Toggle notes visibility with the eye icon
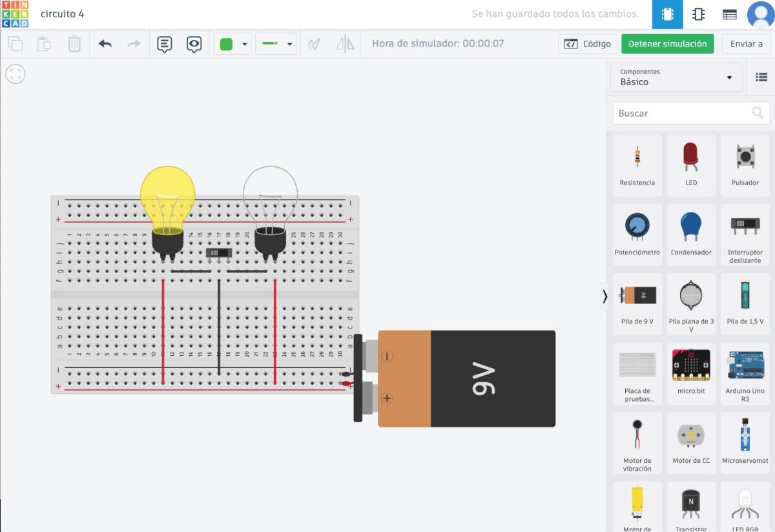 pyautogui.click(x=194, y=44)
